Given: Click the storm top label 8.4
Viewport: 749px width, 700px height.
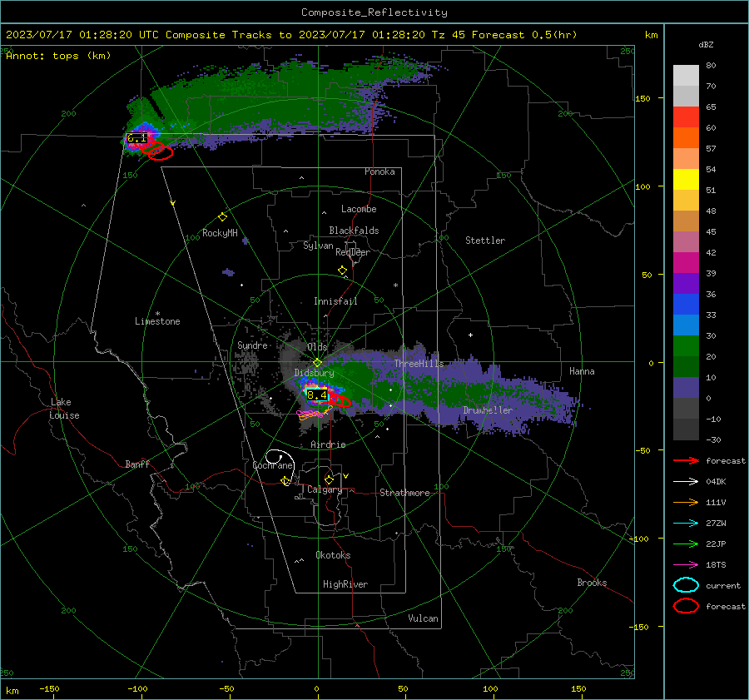Looking at the screenshot, I should (317, 395).
